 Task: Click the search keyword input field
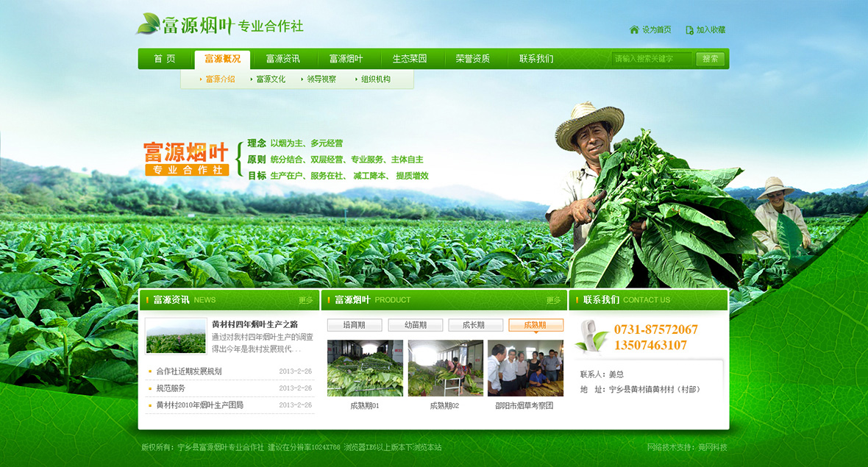click(x=652, y=59)
